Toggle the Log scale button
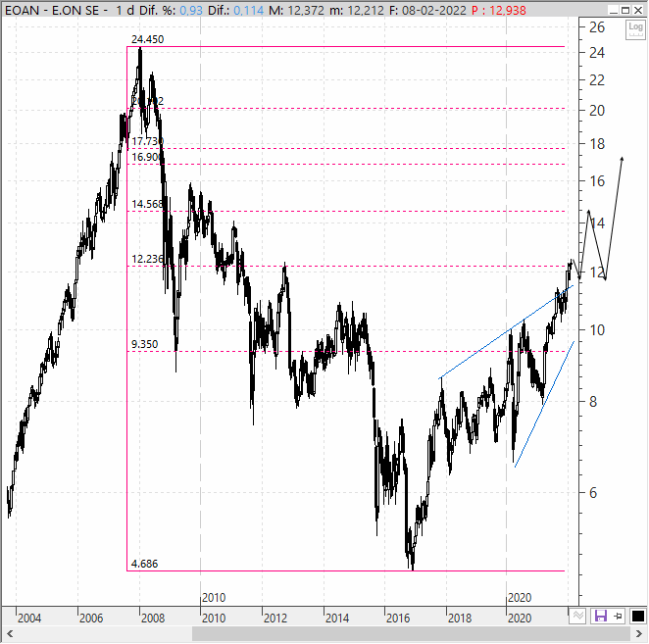Screen dimensions: 649x644 click(x=635, y=29)
